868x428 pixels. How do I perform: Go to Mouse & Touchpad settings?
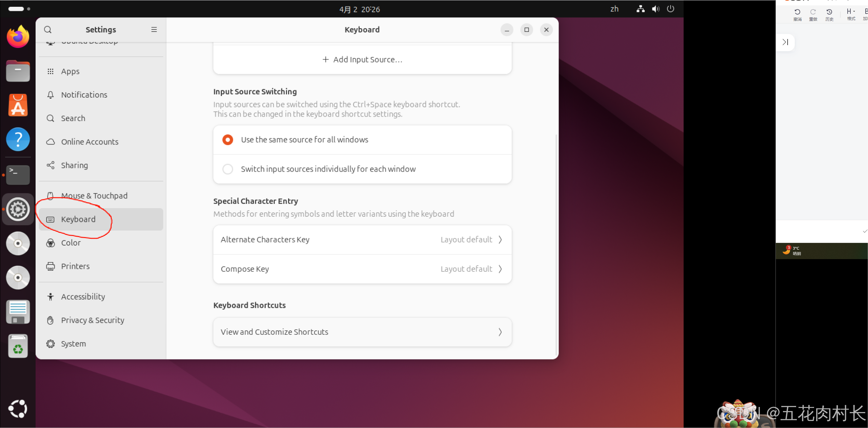[x=94, y=196]
